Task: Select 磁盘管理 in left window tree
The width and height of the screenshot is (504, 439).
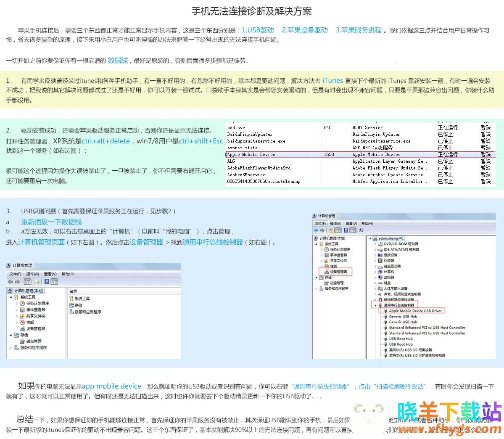Action: (x=34, y=341)
